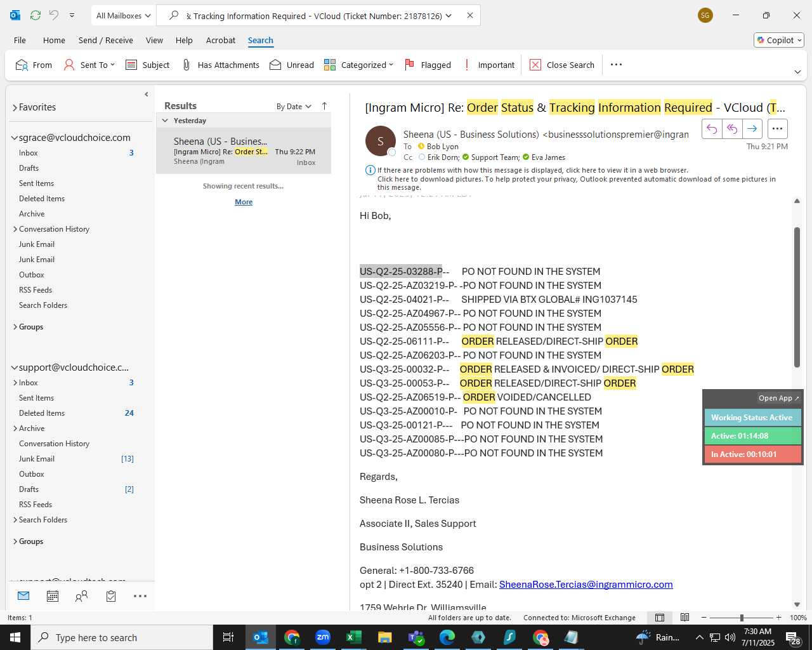The image size is (812, 650).
Task: Open the navigation more-options dots
Action: click(140, 596)
